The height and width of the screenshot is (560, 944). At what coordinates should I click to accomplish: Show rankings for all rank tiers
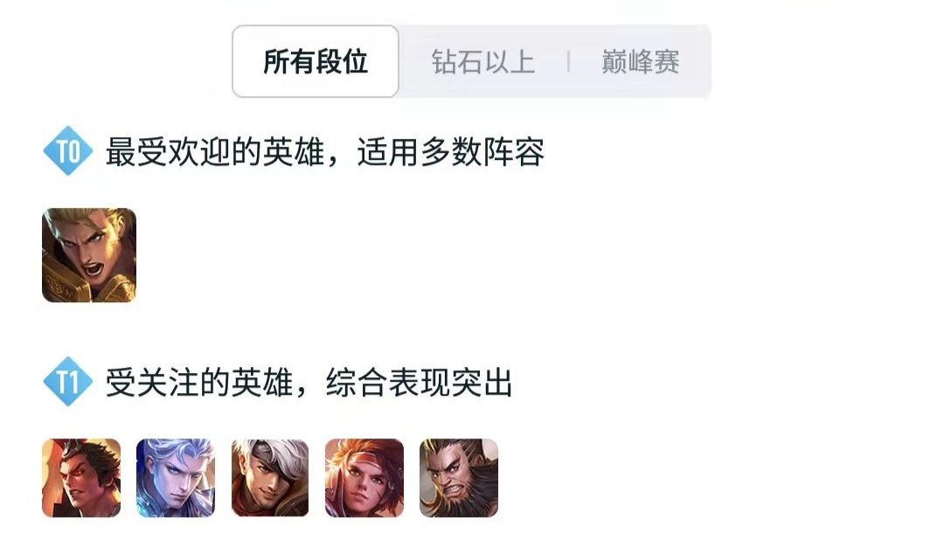pyautogui.click(x=316, y=61)
